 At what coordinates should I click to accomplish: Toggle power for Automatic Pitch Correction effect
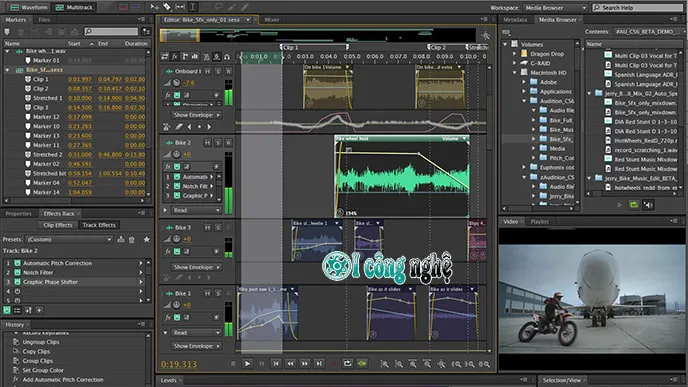click(x=18, y=263)
